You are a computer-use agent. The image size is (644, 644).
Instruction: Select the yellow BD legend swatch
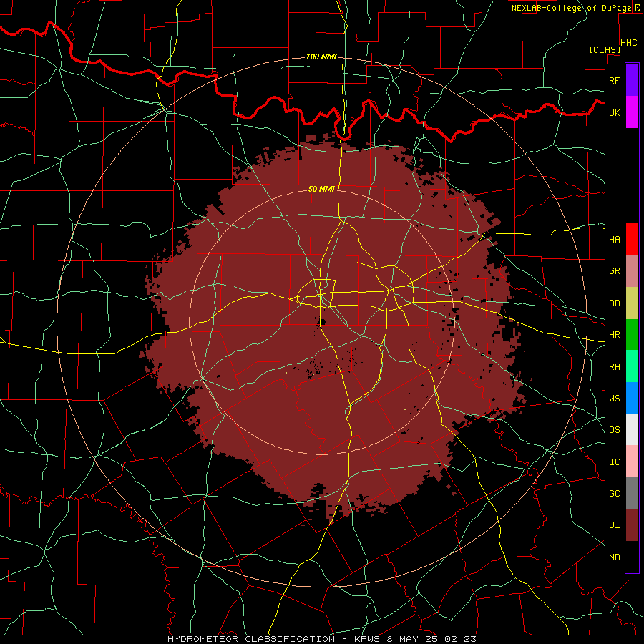coord(632,303)
